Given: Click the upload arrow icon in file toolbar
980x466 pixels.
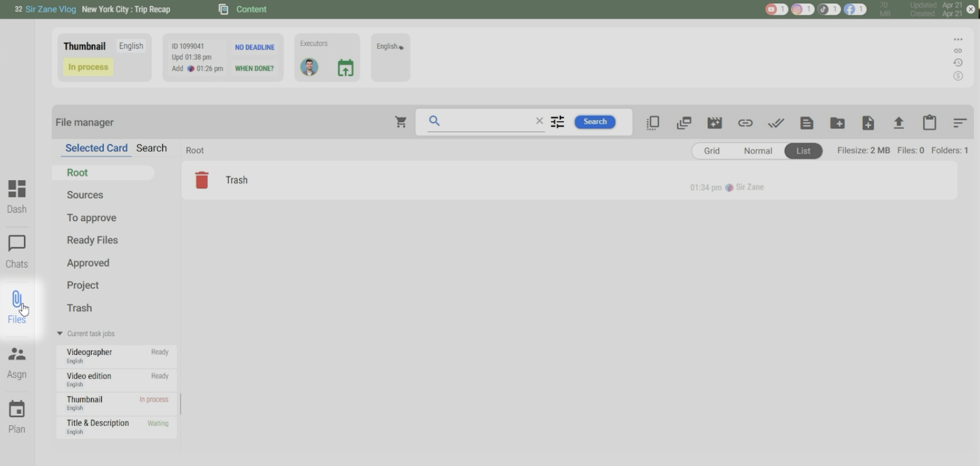Looking at the screenshot, I should coord(899,123).
